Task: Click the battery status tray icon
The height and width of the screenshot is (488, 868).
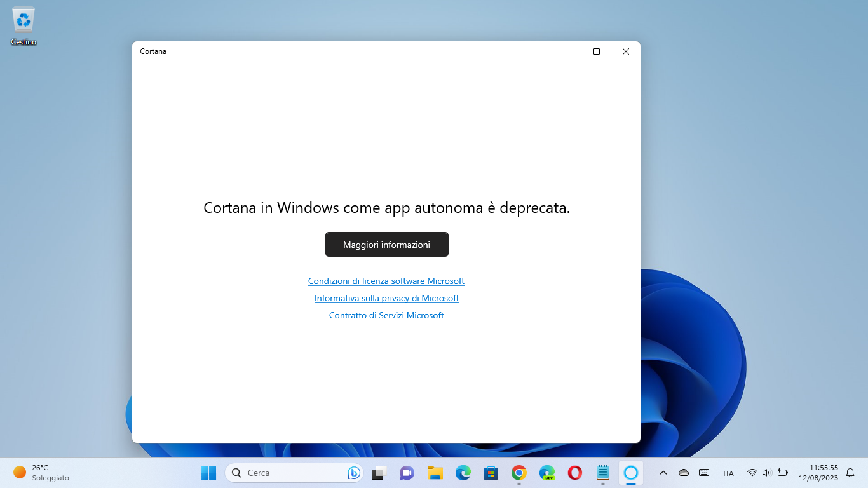Action: [x=783, y=473]
